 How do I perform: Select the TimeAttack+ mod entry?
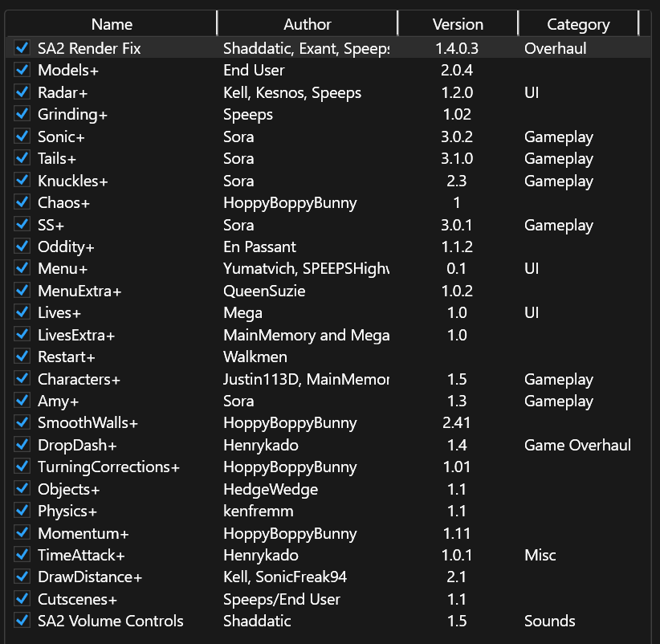click(328, 555)
